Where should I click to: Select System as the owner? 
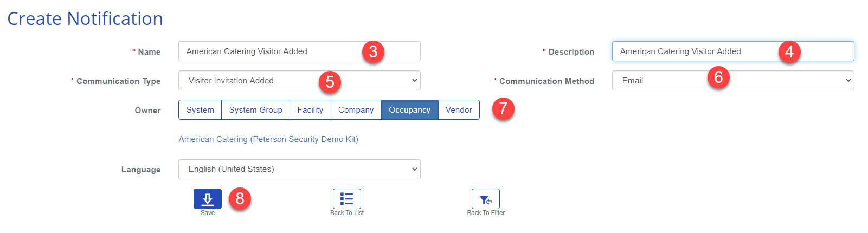tap(200, 110)
